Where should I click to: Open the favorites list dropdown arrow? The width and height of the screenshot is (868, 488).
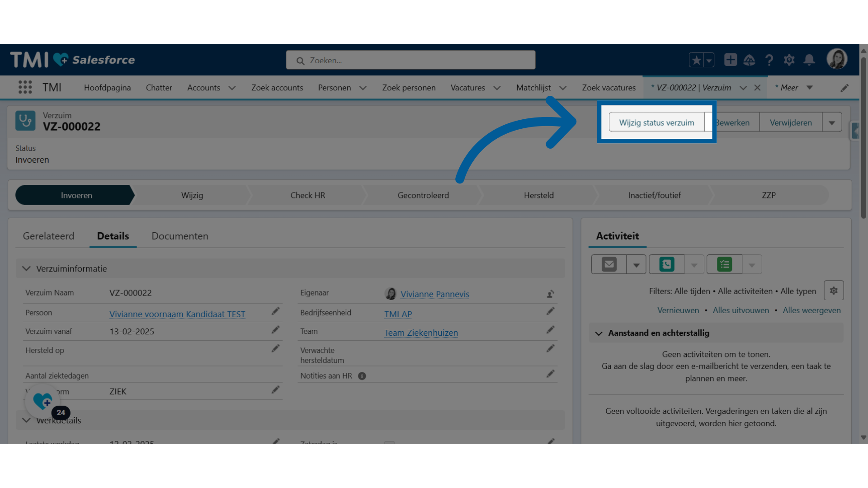(709, 60)
